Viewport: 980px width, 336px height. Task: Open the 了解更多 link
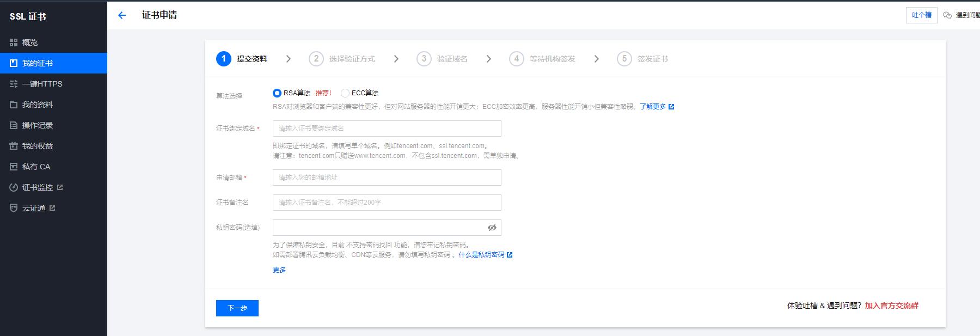click(653, 107)
